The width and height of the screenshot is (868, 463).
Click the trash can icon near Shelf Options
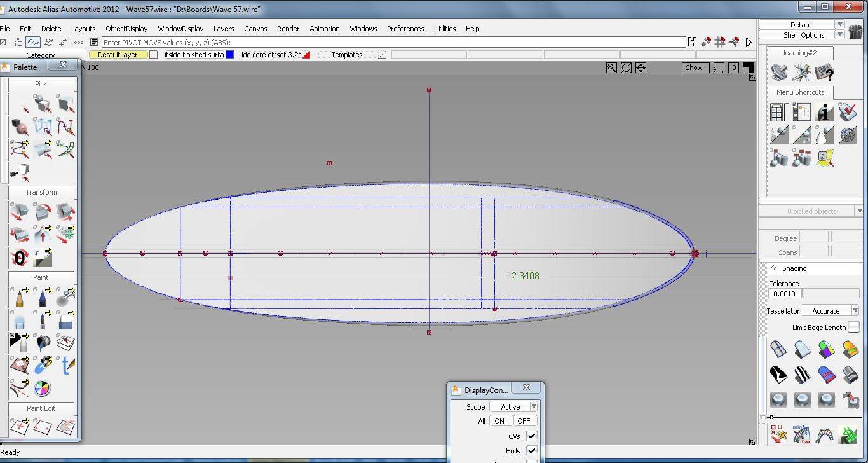(x=856, y=32)
